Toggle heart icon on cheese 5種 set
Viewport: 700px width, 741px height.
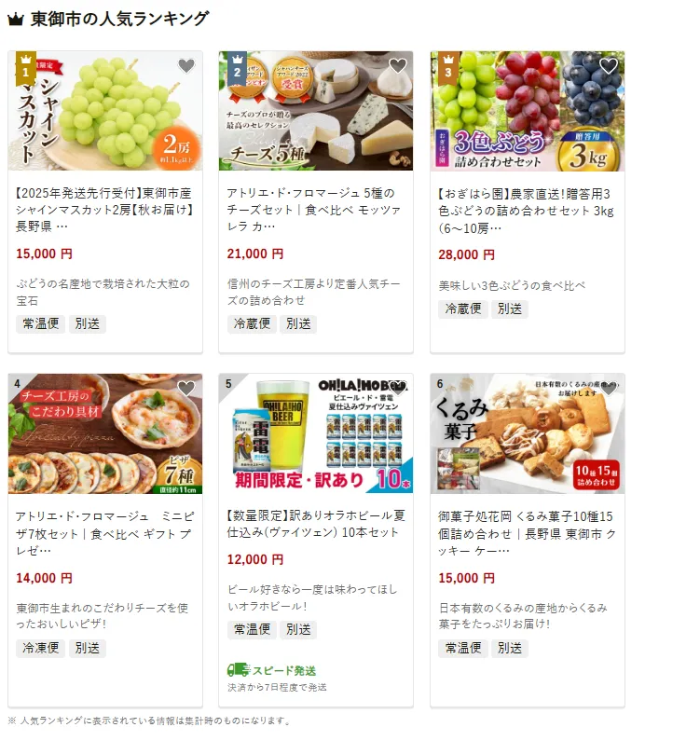(397, 65)
